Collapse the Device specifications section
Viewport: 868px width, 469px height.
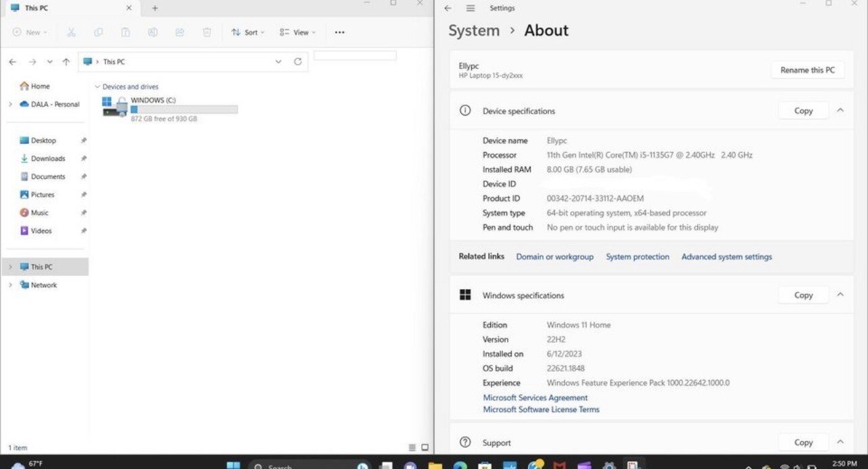[840, 110]
